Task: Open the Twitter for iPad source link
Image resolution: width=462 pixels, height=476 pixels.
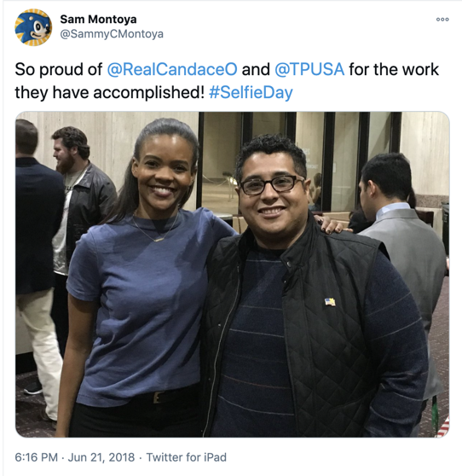Action: [187, 457]
